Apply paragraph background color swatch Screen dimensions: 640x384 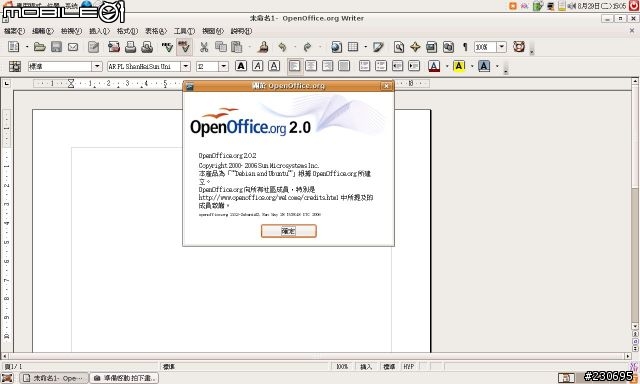pyautogui.click(x=484, y=66)
